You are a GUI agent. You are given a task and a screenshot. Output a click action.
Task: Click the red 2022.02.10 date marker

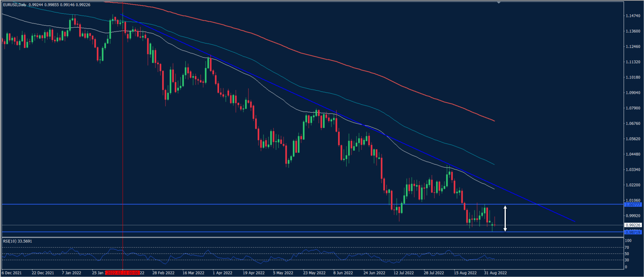pos(123,273)
